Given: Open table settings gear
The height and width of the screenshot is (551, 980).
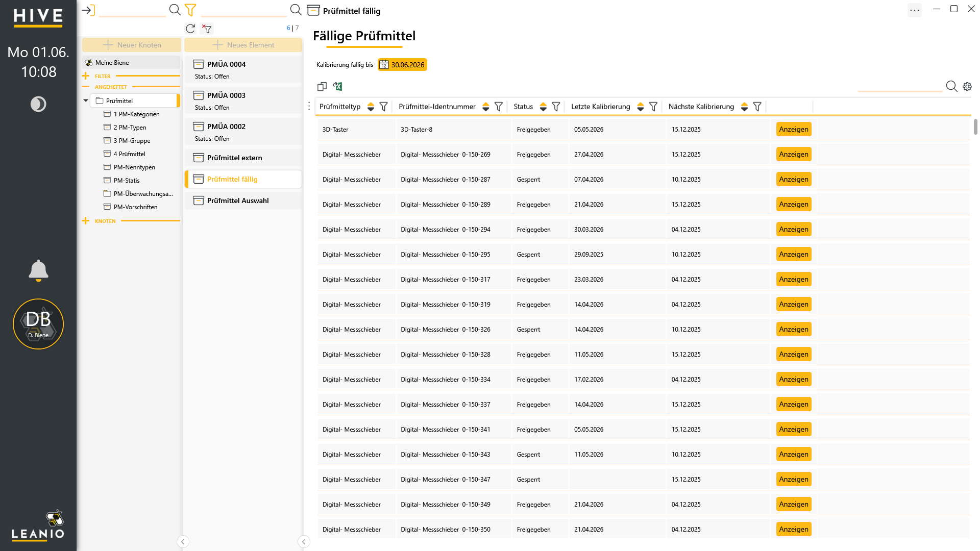Looking at the screenshot, I should click(x=967, y=87).
